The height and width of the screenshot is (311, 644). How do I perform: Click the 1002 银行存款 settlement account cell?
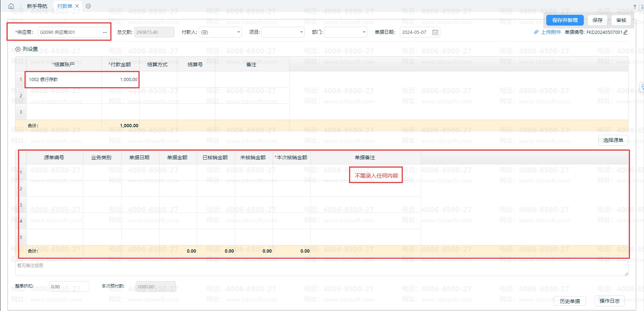pyautogui.click(x=63, y=80)
